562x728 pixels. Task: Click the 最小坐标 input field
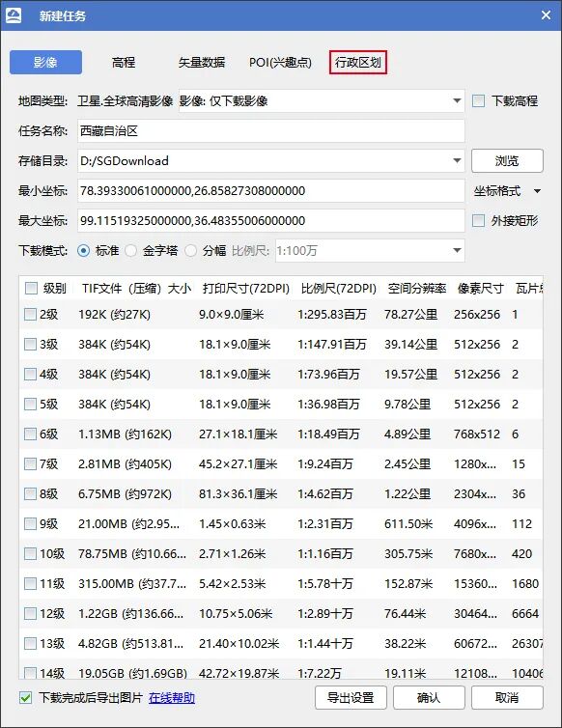(x=270, y=191)
